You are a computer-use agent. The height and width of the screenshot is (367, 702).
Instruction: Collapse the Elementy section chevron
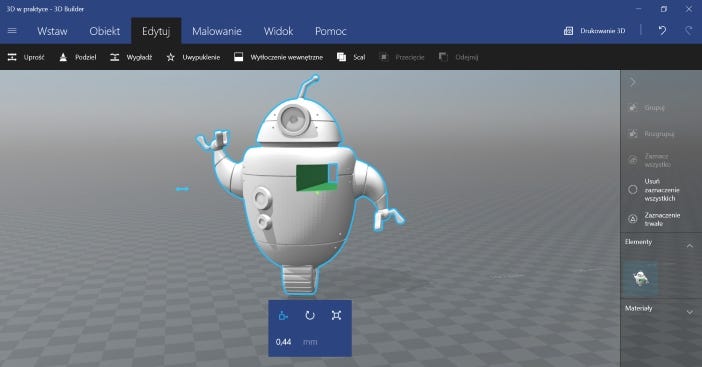tap(689, 246)
